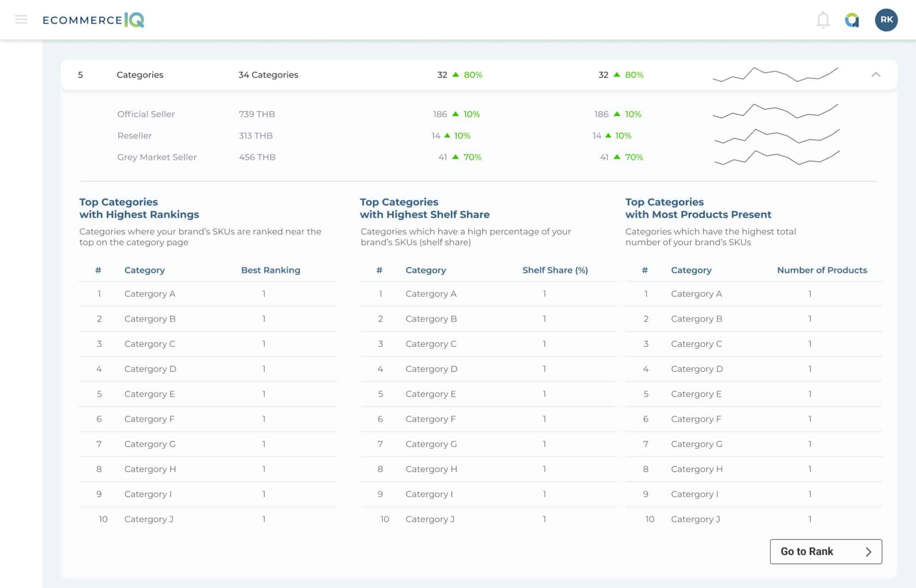Sort by Best Ranking column header

click(271, 270)
